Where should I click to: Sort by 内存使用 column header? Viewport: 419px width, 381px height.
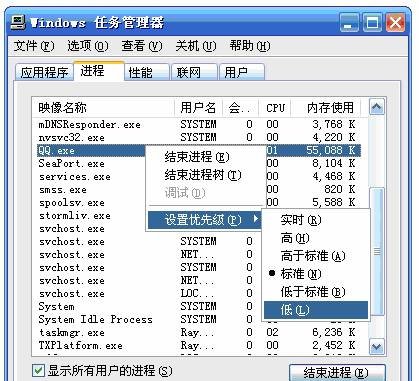tap(326, 108)
